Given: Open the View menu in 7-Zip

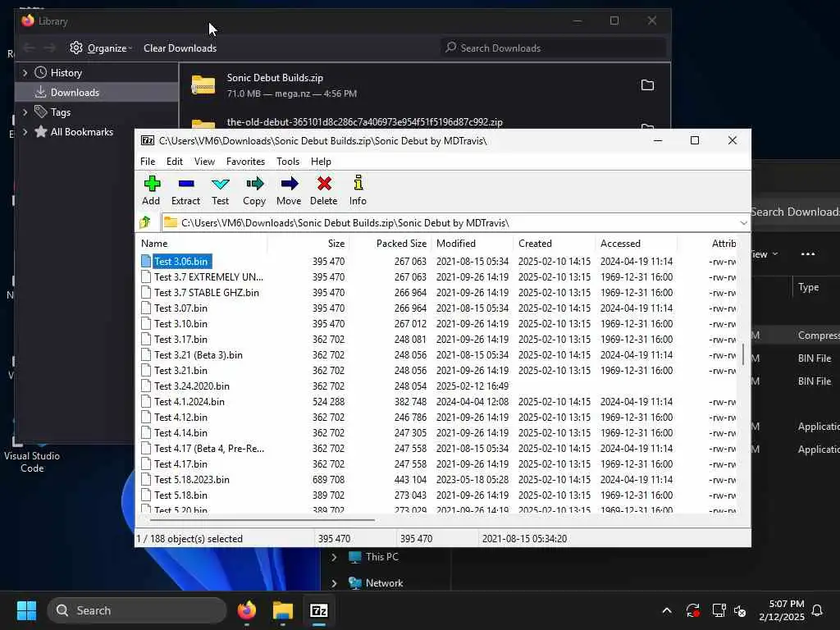Looking at the screenshot, I should point(204,162).
